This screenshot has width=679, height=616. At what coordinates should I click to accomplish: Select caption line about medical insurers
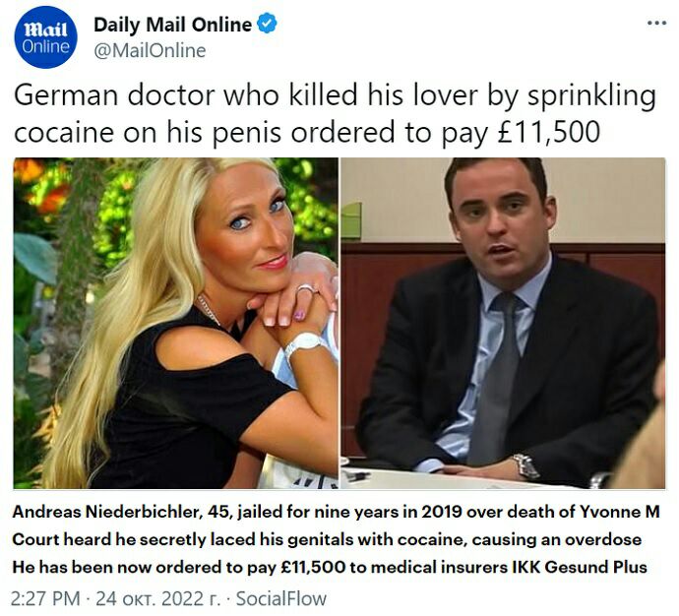click(x=330, y=567)
